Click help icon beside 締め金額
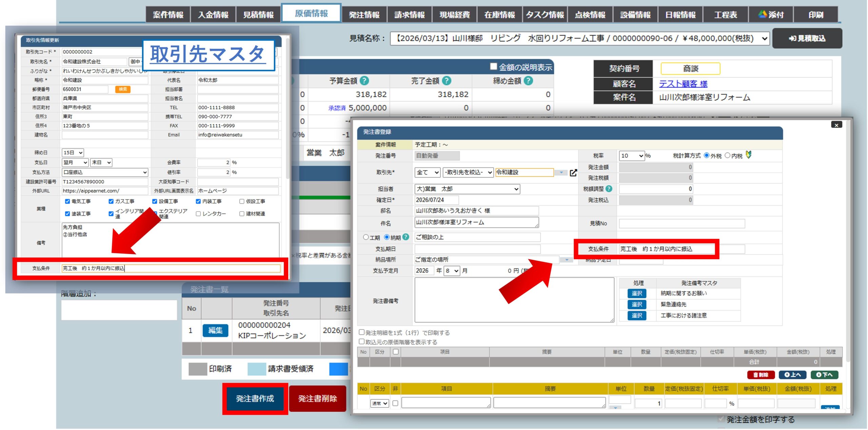The width and height of the screenshot is (868, 430). click(528, 81)
